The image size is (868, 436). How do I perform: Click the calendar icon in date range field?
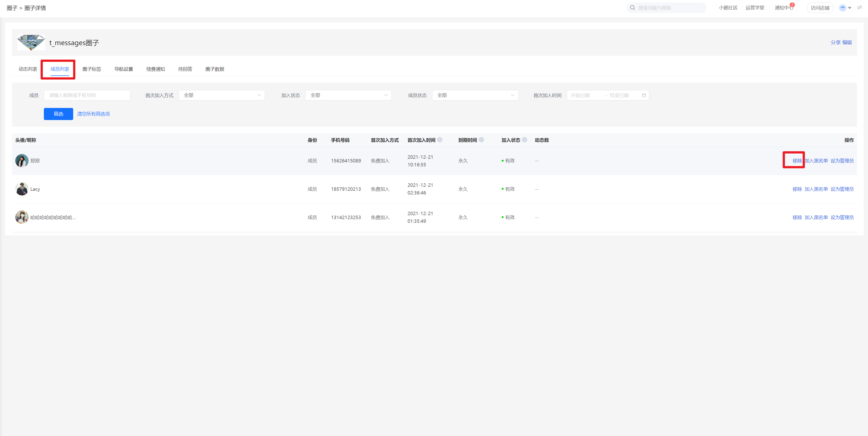pyautogui.click(x=644, y=95)
